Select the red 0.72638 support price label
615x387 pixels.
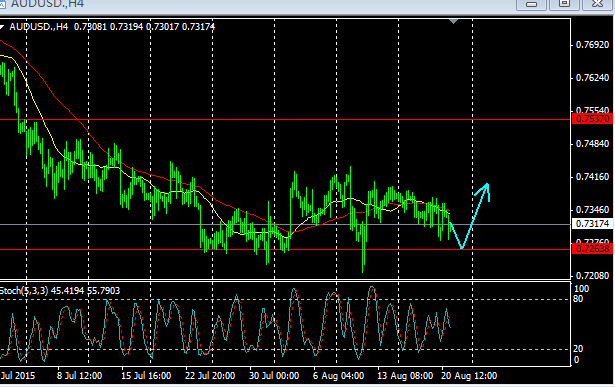593,249
